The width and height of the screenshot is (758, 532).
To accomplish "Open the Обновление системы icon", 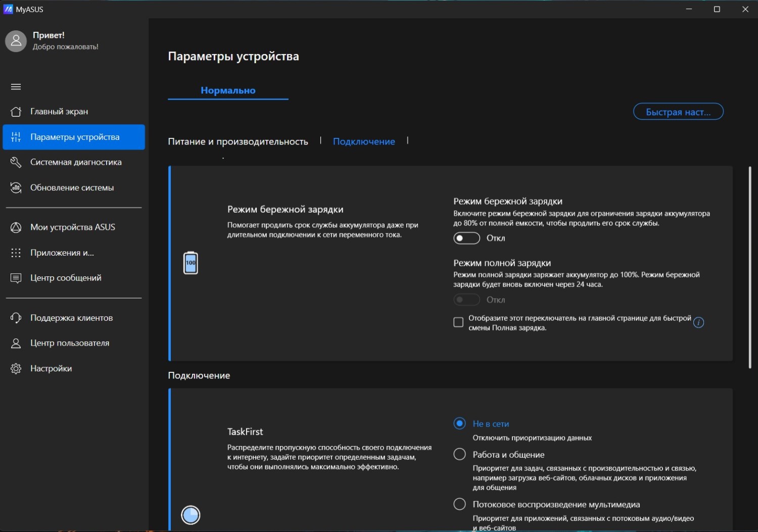I will 16,188.
